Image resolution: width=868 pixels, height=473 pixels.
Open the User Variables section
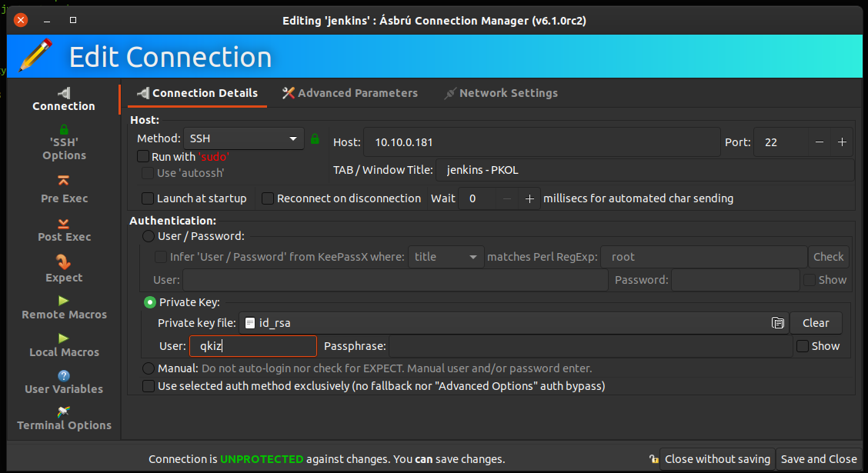(64, 383)
